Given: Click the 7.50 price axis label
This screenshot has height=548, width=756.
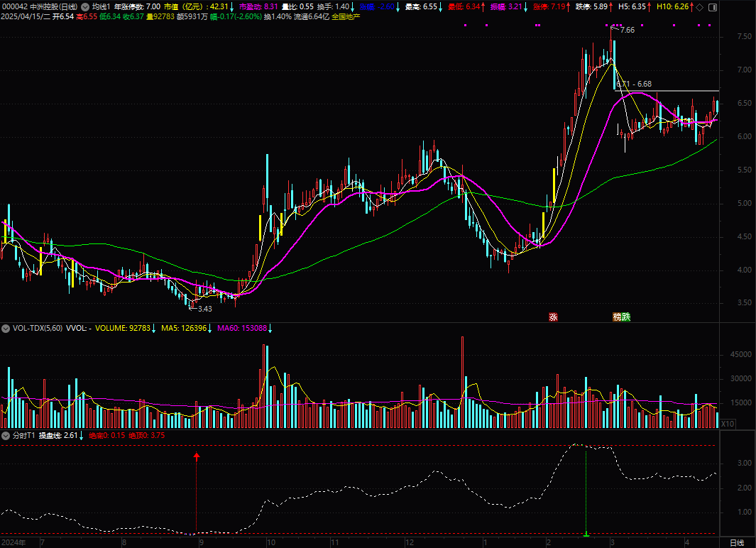Looking at the screenshot, I should pyautogui.click(x=745, y=37).
